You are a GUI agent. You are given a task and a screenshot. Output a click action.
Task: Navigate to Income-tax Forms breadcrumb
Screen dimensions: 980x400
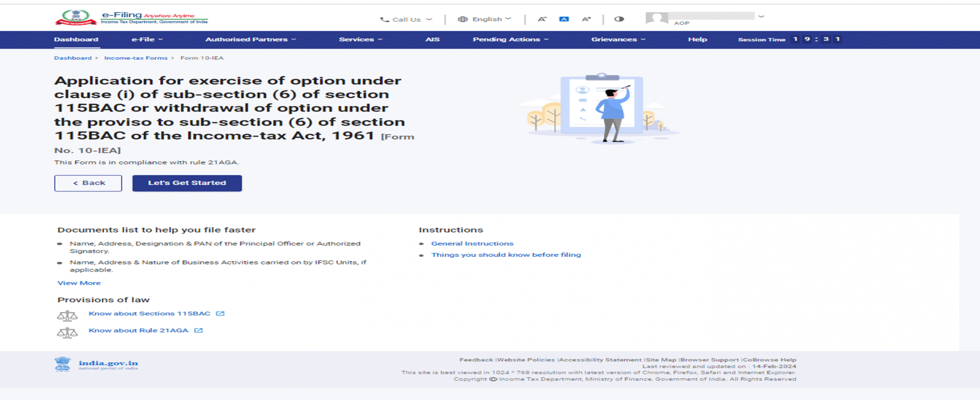(136, 58)
